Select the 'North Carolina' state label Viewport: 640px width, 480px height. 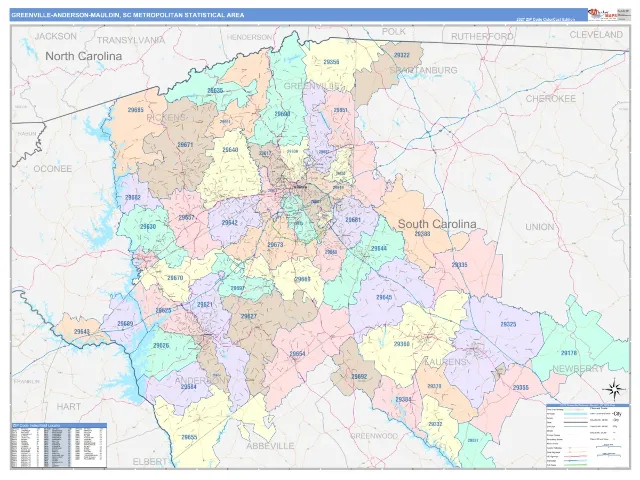coord(84,56)
